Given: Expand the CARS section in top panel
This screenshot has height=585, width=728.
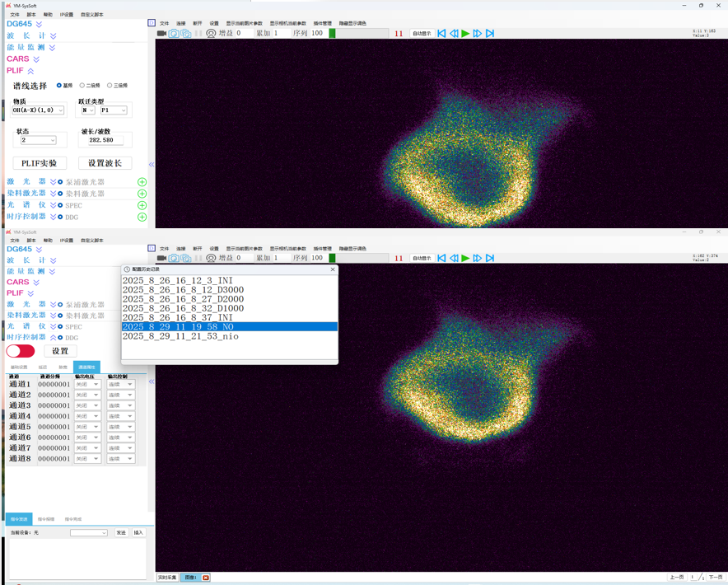Looking at the screenshot, I should click(36, 59).
